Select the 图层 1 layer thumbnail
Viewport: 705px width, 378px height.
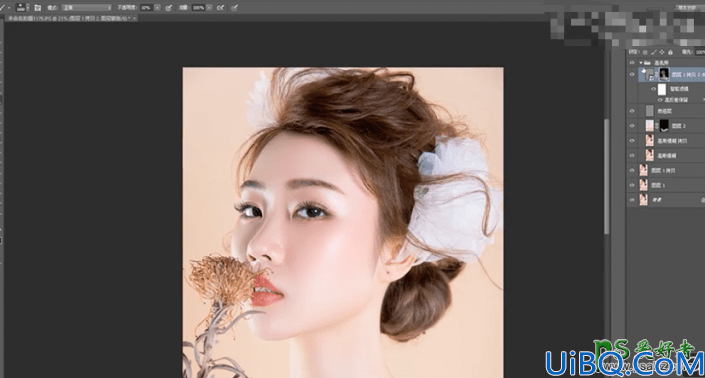(644, 185)
